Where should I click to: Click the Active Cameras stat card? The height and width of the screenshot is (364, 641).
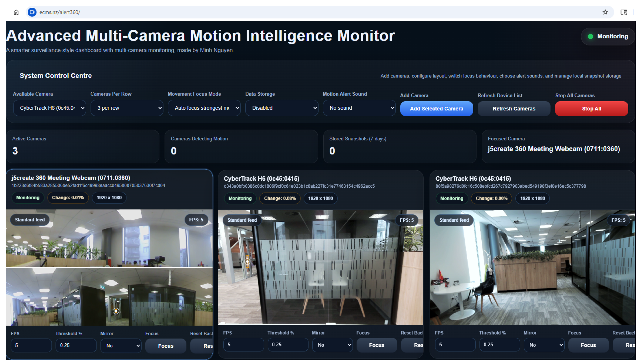click(83, 147)
